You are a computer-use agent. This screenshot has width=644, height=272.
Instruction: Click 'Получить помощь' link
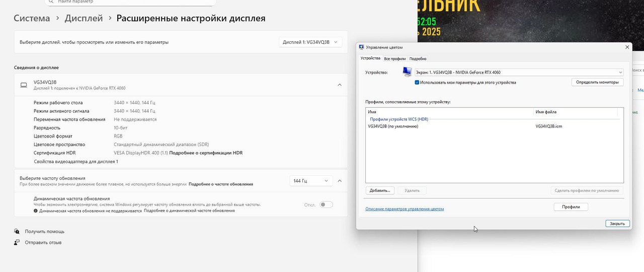pyautogui.click(x=45, y=231)
